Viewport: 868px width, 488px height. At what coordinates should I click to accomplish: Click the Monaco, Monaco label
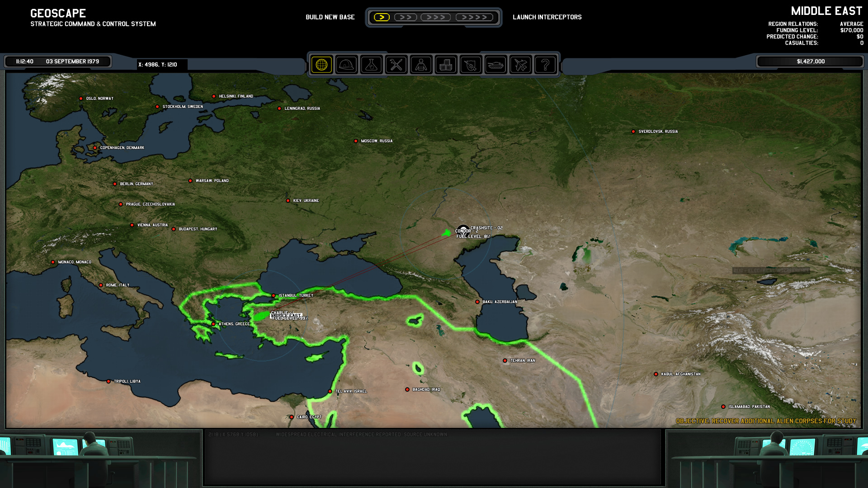pyautogui.click(x=75, y=262)
